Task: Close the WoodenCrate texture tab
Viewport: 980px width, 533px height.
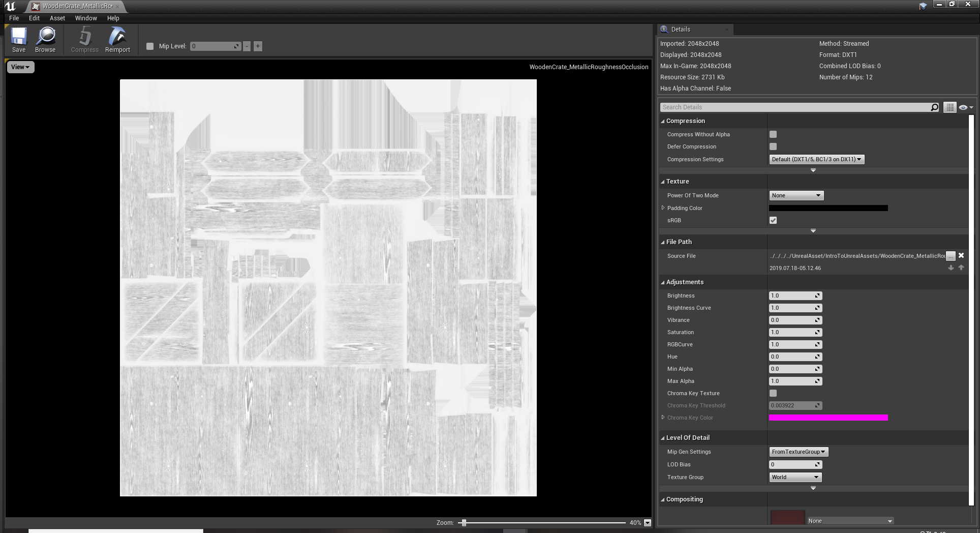Action: tap(117, 6)
